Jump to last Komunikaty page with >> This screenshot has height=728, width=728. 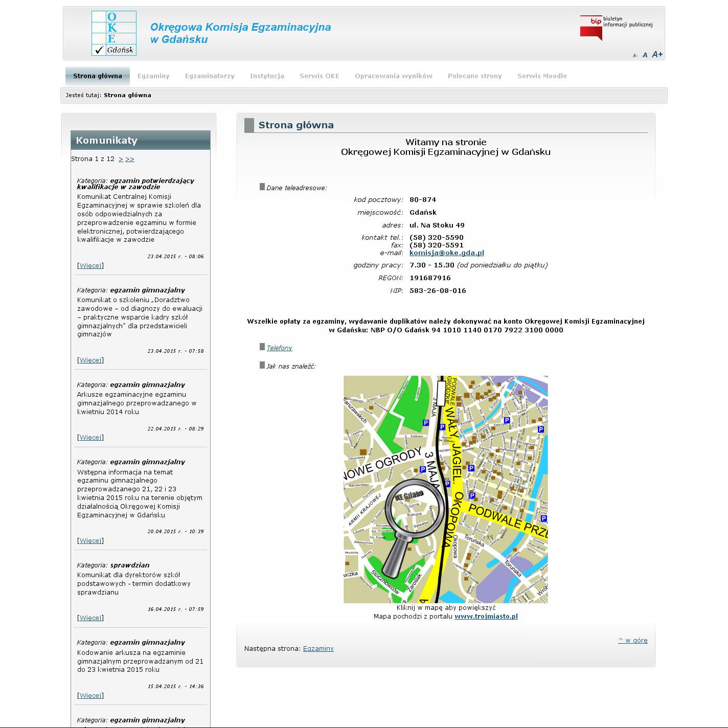pos(130,159)
